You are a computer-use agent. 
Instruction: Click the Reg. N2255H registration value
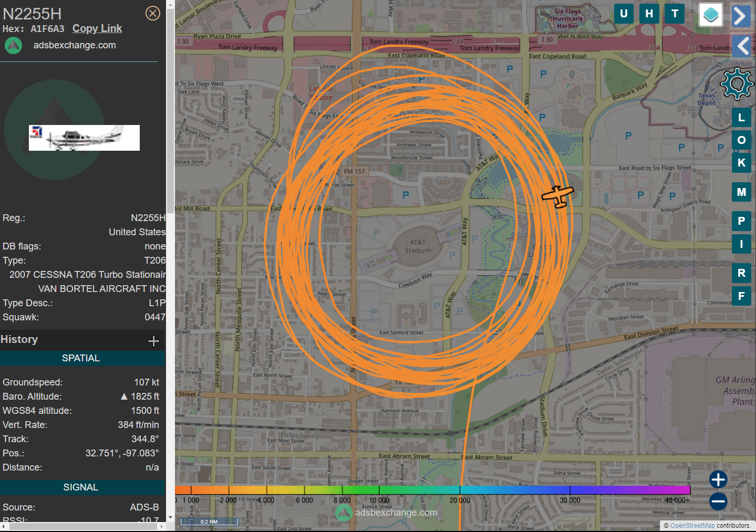click(148, 218)
